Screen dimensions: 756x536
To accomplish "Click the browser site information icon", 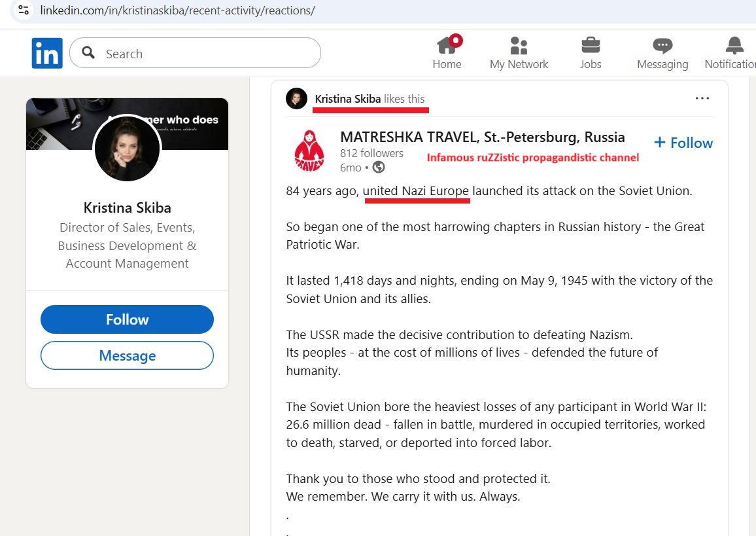I will pyautogui.click(x=24, y=10).
